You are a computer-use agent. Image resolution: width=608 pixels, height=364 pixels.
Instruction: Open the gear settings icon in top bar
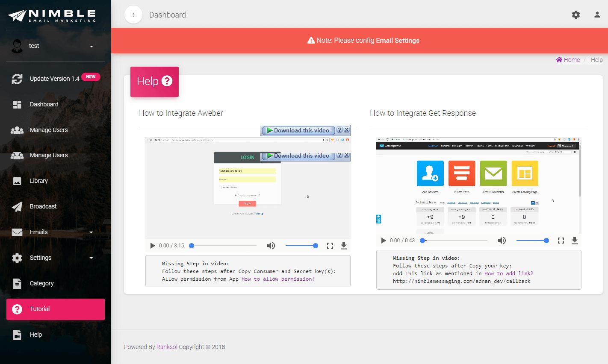pos(576,15)
